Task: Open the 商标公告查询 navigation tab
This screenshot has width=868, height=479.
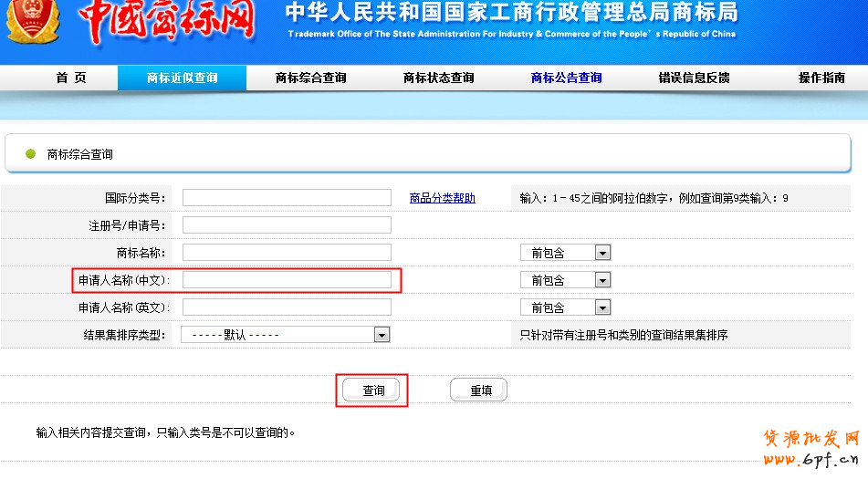Action: [566, 78]
